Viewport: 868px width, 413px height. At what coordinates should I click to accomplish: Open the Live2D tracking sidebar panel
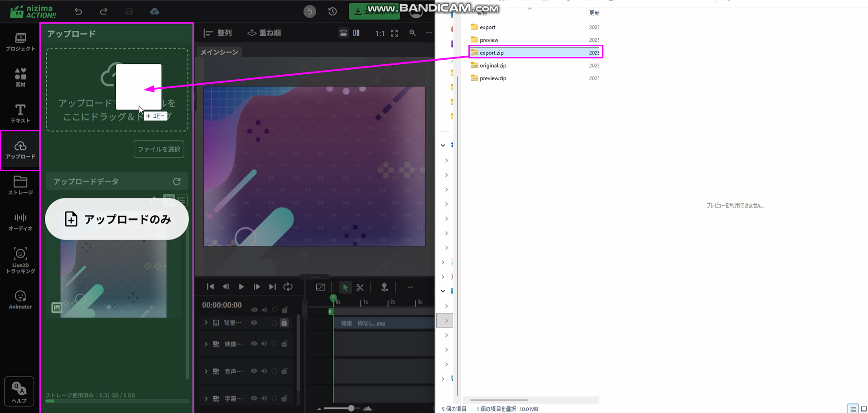tap(20, 260)
